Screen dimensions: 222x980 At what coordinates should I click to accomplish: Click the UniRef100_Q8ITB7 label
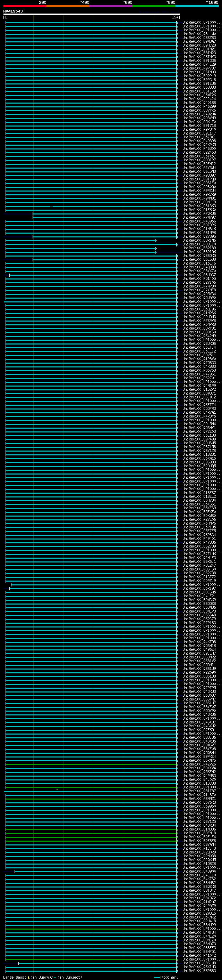tap(199, 791)
